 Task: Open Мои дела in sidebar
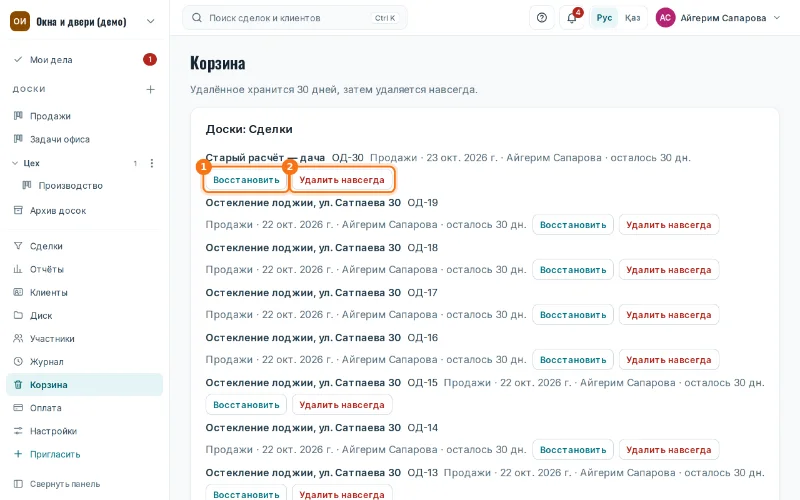tap(85, 60)
